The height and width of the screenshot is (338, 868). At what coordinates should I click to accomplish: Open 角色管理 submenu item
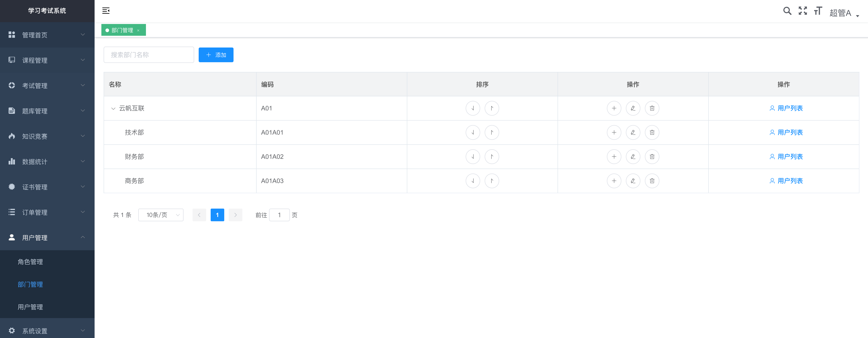point(47,262)
